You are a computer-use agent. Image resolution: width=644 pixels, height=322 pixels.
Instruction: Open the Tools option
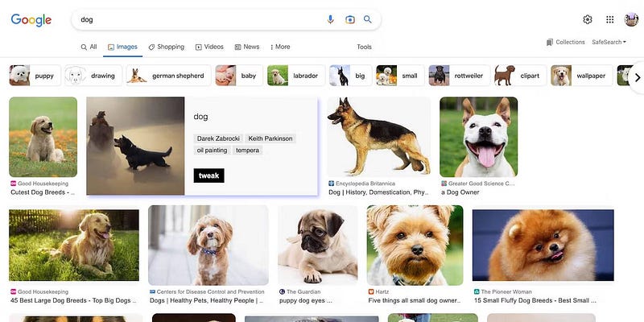tap(364, 47)
